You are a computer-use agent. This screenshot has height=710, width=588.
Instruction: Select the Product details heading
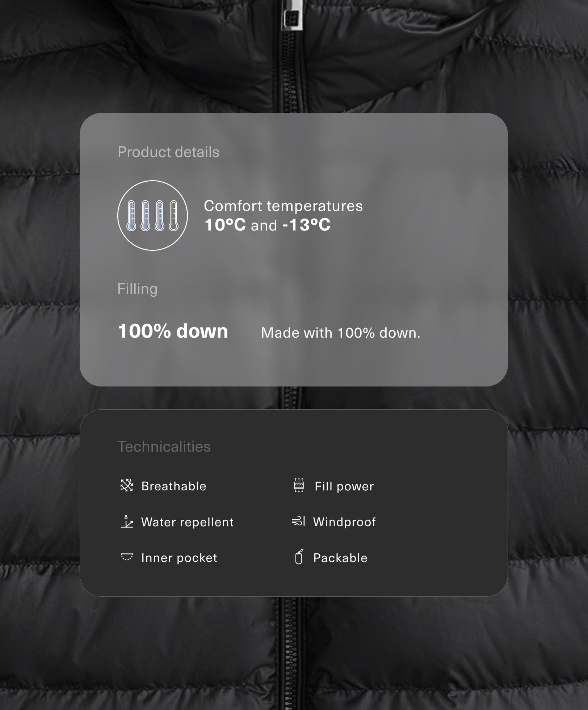tap(168, 152)
